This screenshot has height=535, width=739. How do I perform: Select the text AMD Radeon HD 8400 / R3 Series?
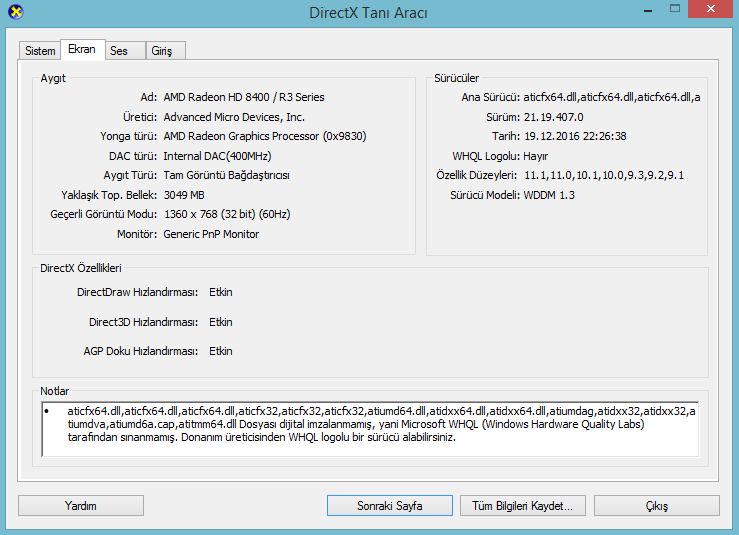244,97
